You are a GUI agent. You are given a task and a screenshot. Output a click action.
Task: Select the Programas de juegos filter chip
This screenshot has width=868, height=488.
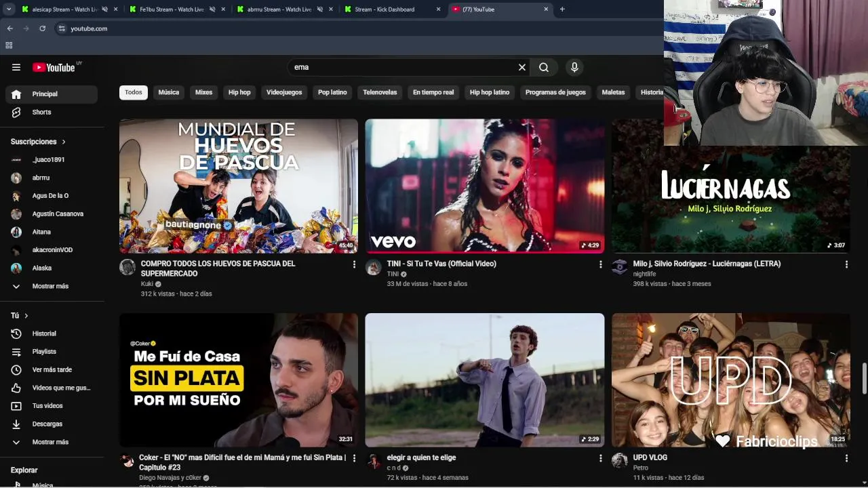pyautogui.click(x=555, y=92)
